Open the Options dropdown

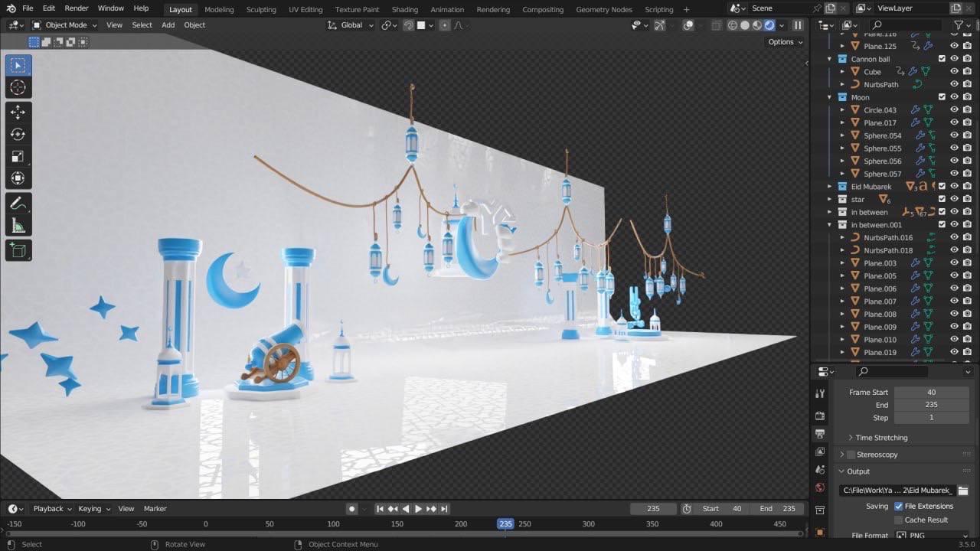click(786, 42)
